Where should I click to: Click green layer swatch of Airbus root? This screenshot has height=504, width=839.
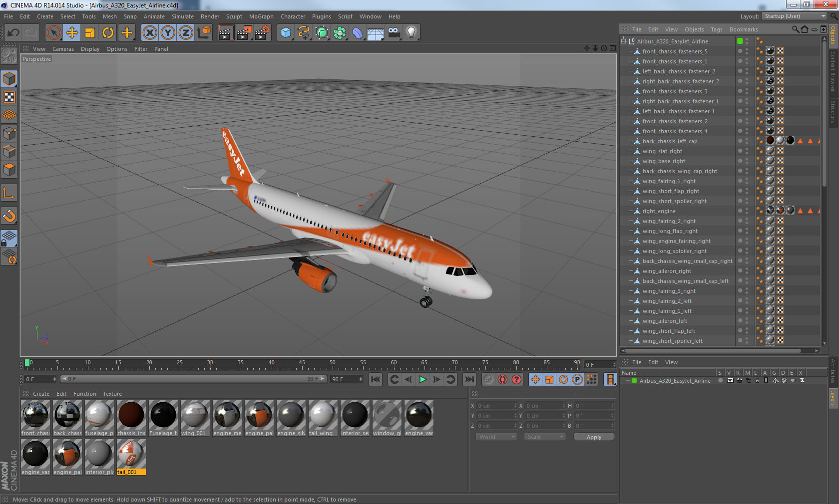tap(740, 41)
